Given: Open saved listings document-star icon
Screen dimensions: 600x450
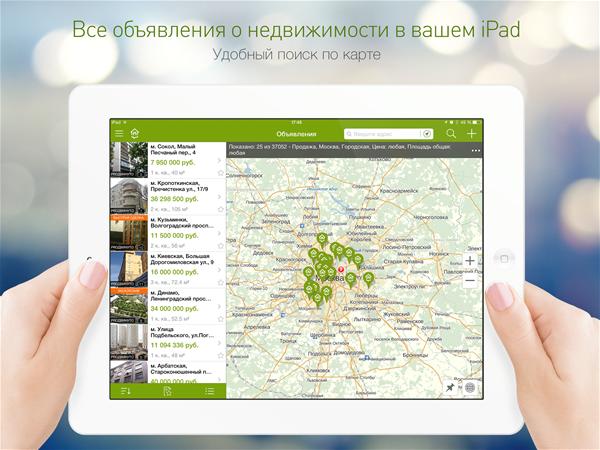Looking at the screenshot, I should pyautogui.click(x=167, y=391).
